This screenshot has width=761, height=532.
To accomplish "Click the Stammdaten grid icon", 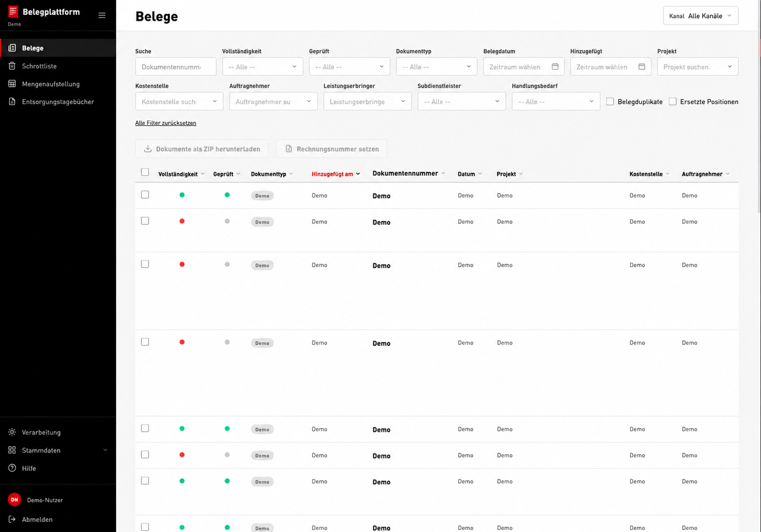I will click(12, 450).
